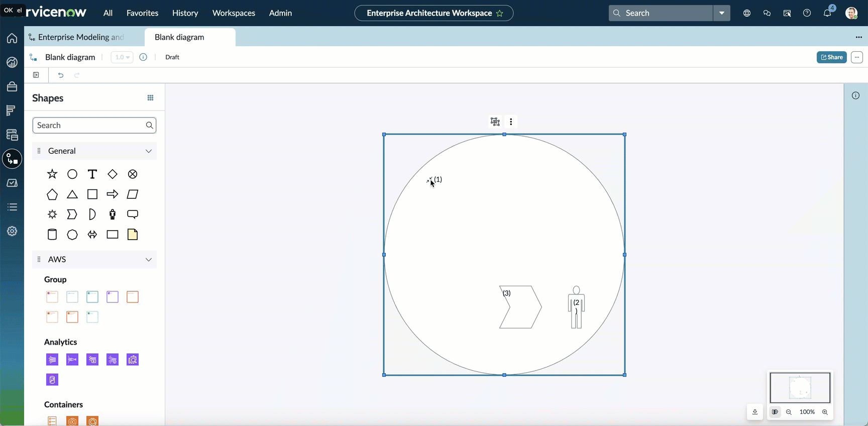This screenshot has width=868, height=426.
Task: Select the Text shape tool
Action: coord(92,174)
